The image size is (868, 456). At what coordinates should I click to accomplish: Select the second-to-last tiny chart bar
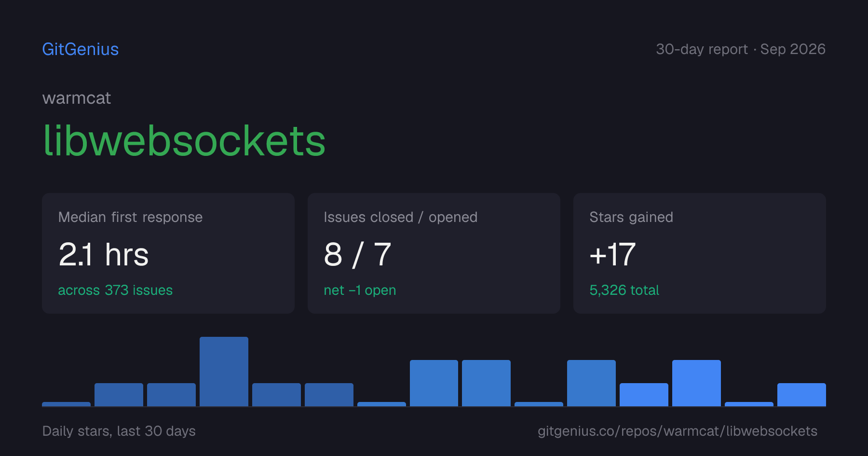(539, 404)
